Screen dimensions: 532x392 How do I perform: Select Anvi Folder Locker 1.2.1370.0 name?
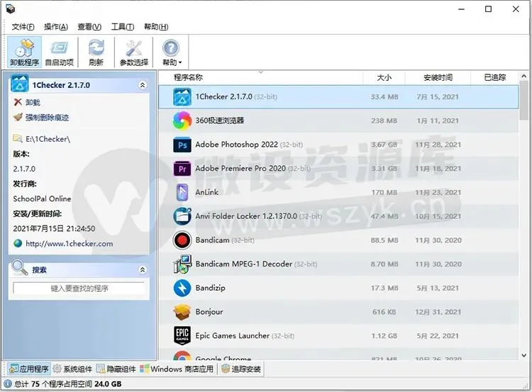click(246, 216)
